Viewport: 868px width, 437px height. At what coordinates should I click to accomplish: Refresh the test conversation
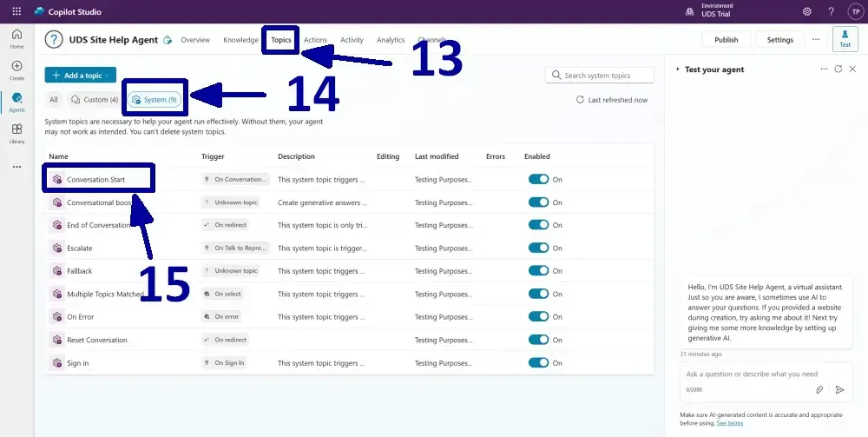[x=838, y=70]
